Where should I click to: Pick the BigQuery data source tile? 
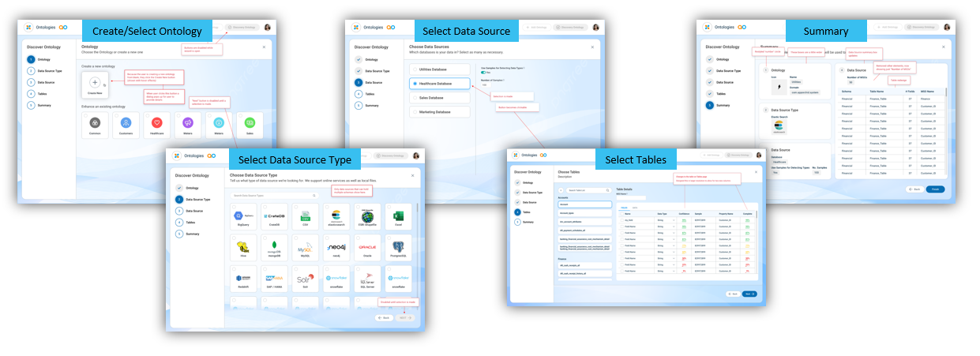244,217
